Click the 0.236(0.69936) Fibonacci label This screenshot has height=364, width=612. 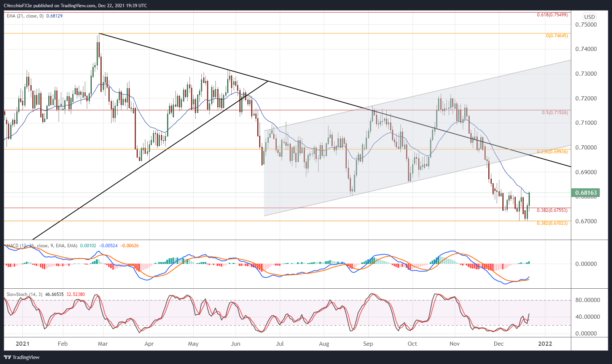point(552,152)
